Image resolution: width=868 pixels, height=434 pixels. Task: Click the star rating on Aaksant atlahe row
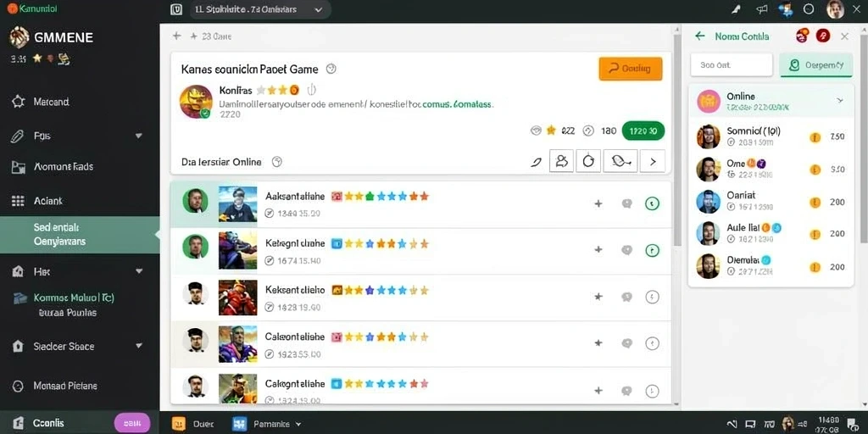pos(387,196)
